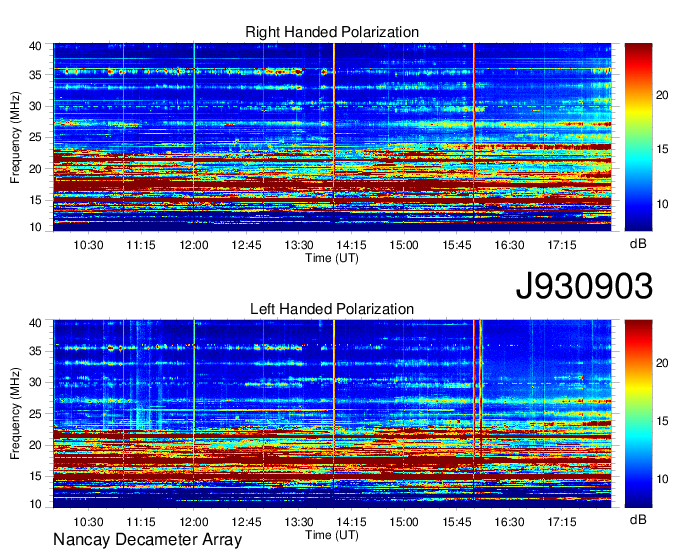Screen dimensions: 680x552
Task: Click the 35 MHz tick of Right Handed plot
Action: (x=35, y=75)
